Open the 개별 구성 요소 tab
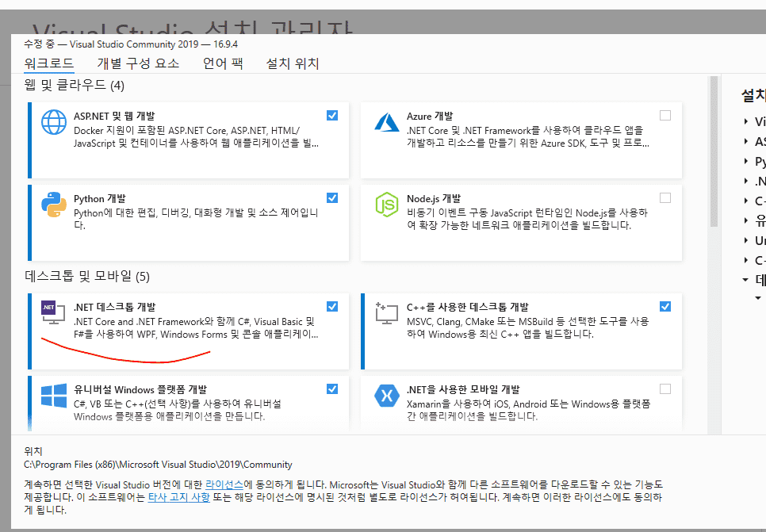The image size is (766, 532). pos(138,63)
